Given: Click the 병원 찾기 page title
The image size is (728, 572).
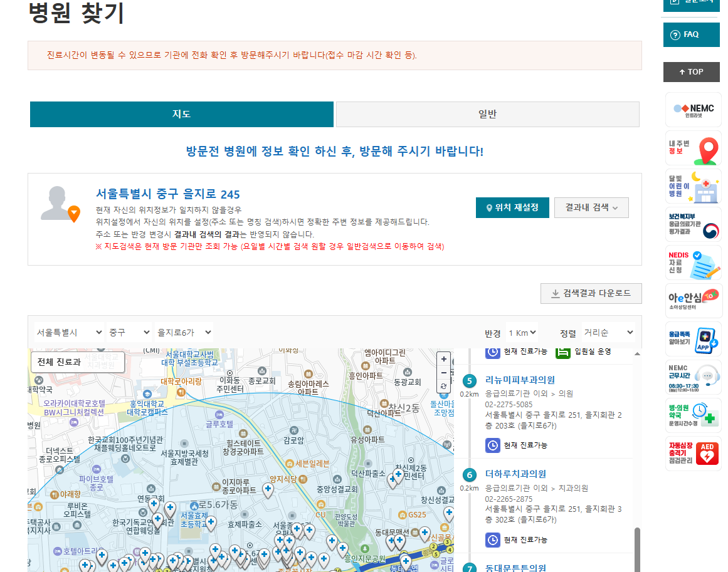Looking at the screenshot, I should 76,13.
